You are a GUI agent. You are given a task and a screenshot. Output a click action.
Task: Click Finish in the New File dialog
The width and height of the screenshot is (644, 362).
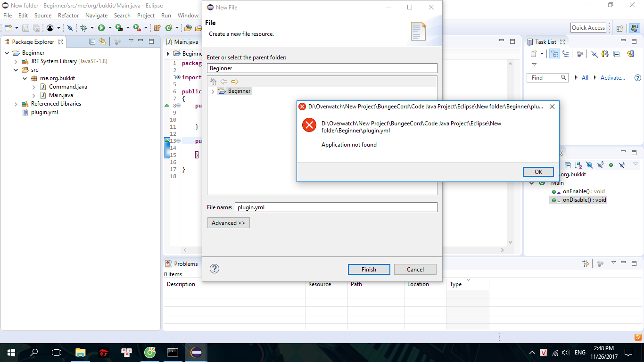[369, 269]
